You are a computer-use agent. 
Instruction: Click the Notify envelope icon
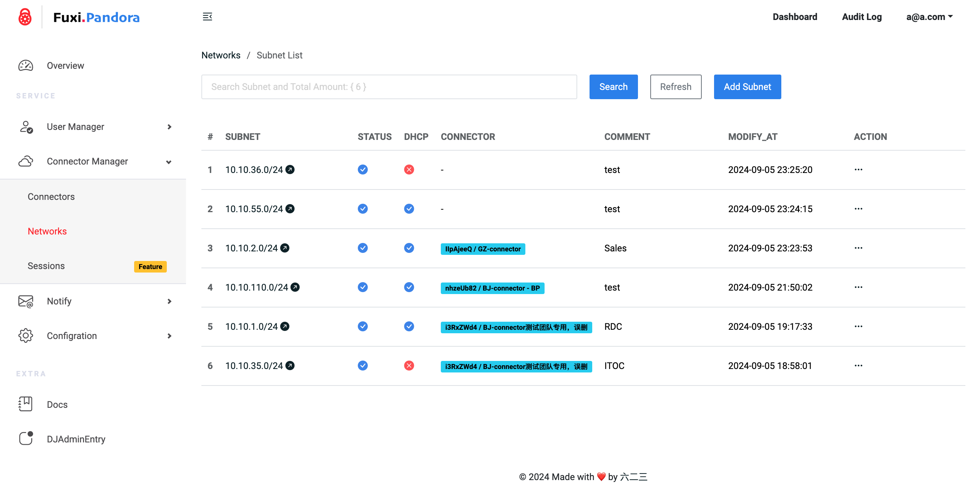pos(26,301)
